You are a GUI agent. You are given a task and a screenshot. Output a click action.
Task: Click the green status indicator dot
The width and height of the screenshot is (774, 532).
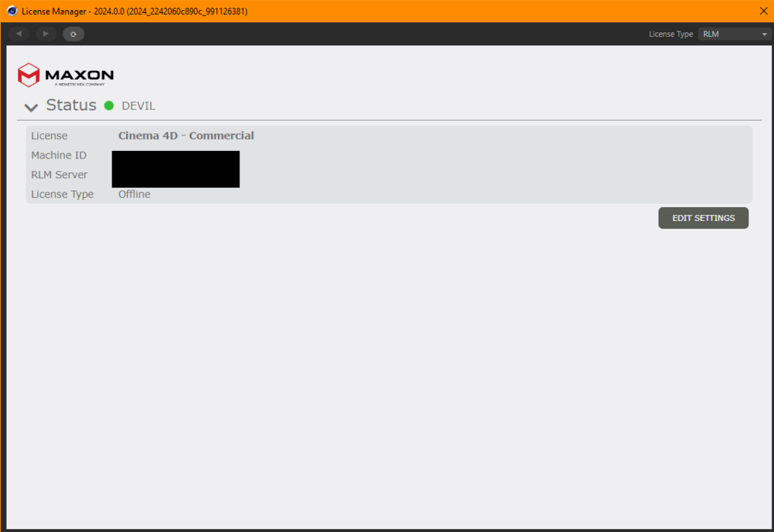coord(109,105)
